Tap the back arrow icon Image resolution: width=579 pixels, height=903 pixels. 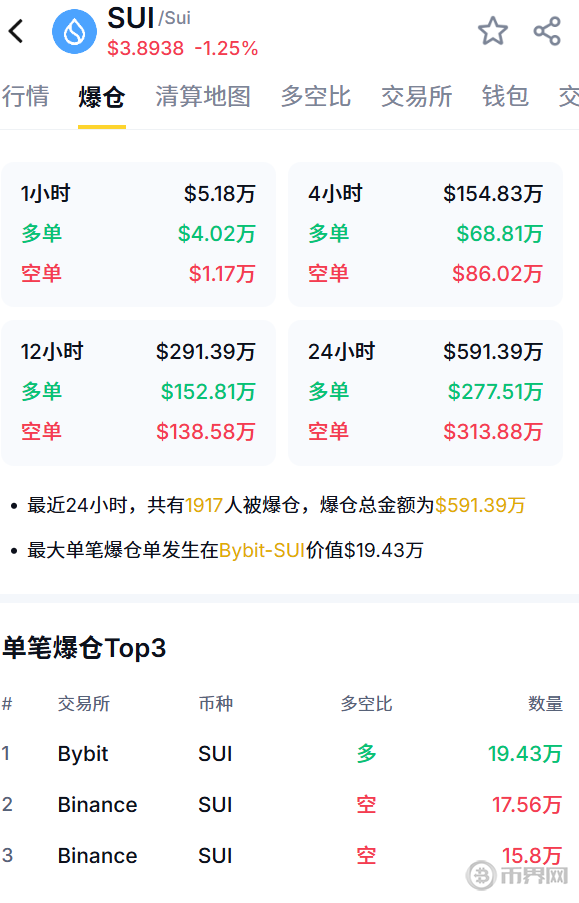coord(17,31)
